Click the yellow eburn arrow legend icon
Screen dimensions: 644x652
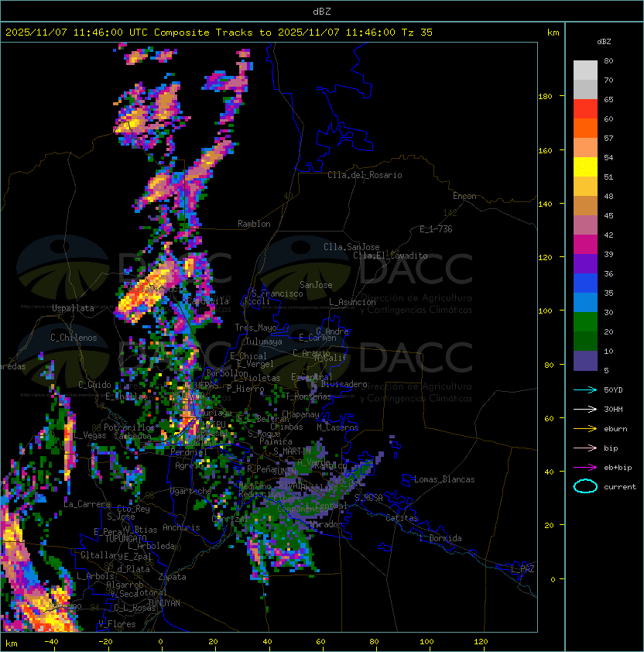(x=585, y=429)
